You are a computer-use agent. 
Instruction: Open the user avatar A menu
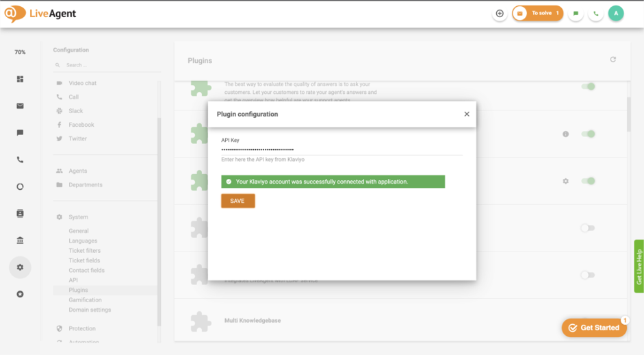[x=616, y=13]
